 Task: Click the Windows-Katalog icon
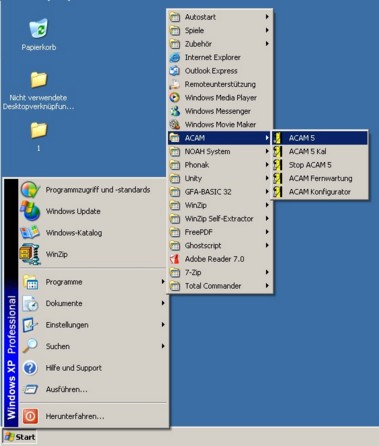click(x=30, y=232)
